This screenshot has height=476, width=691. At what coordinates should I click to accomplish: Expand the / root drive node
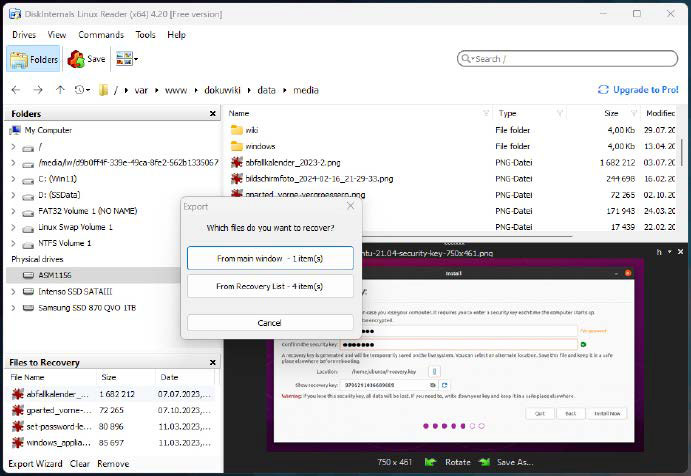pyautogui.click(x=13, y=146)
